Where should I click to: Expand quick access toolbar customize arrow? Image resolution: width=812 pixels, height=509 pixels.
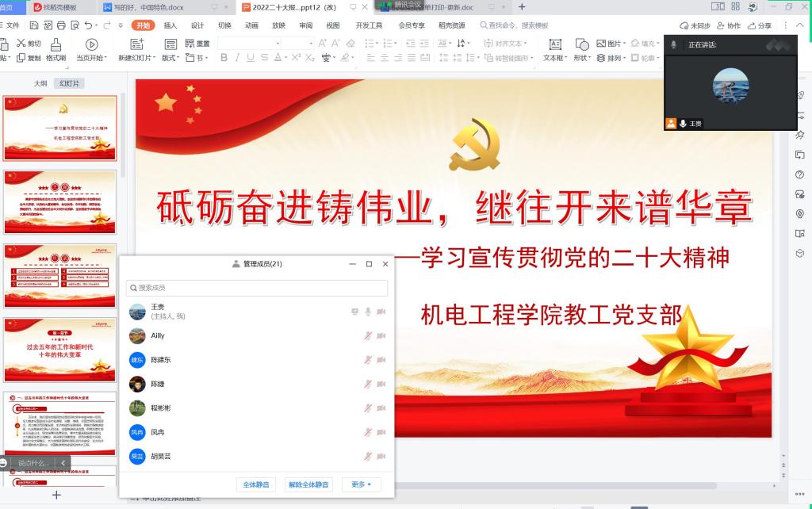[121, 25]
